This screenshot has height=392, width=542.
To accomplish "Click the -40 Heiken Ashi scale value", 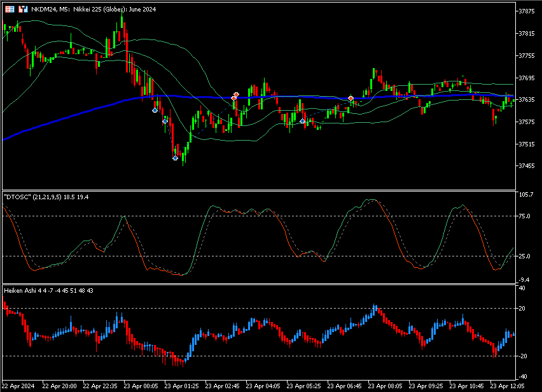I will tap(524, 377).
